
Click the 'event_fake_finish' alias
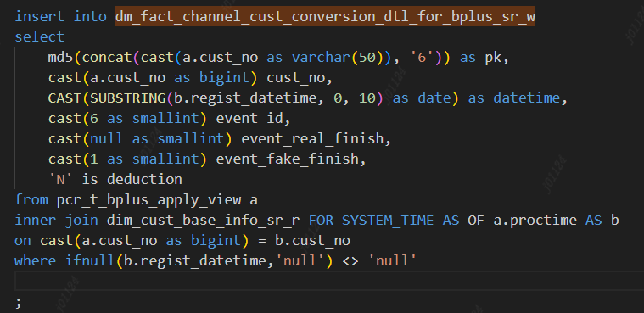click(x=287, y=159)
